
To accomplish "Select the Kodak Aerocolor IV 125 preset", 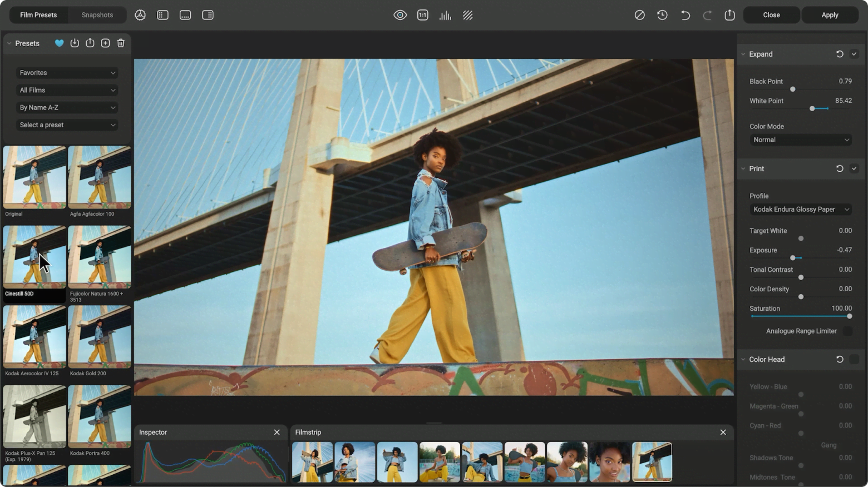I will [34, 336].
